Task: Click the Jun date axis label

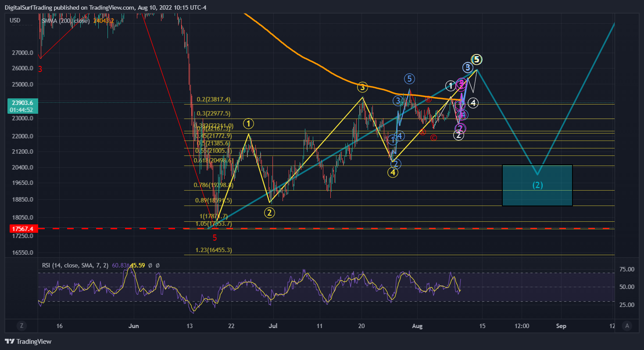Action: [135, 326]
